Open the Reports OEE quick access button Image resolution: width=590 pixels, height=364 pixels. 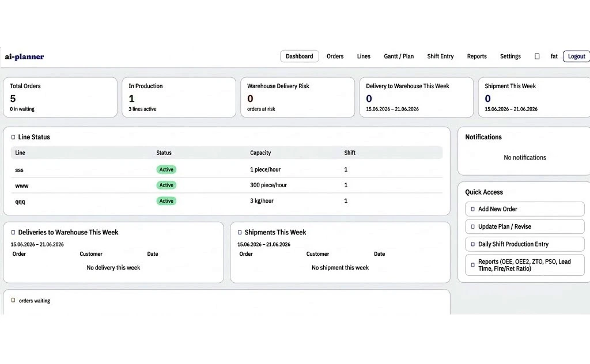tap(524, 265)
